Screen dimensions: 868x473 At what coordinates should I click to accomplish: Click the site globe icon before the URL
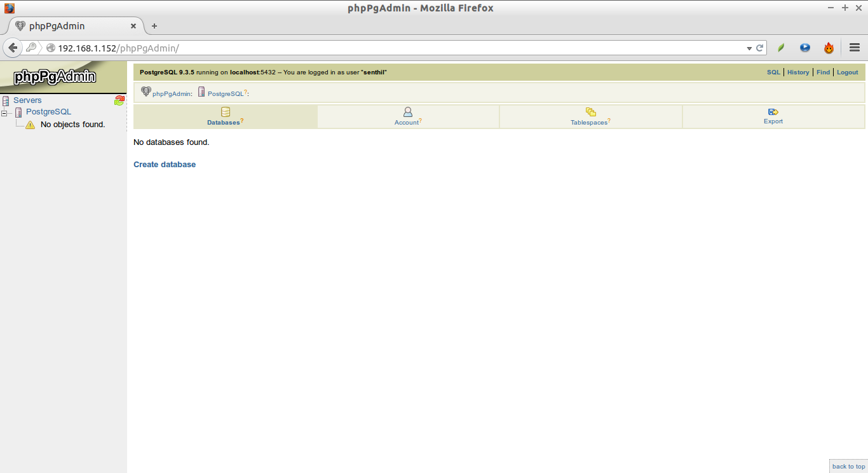click(x=51, y=48)
